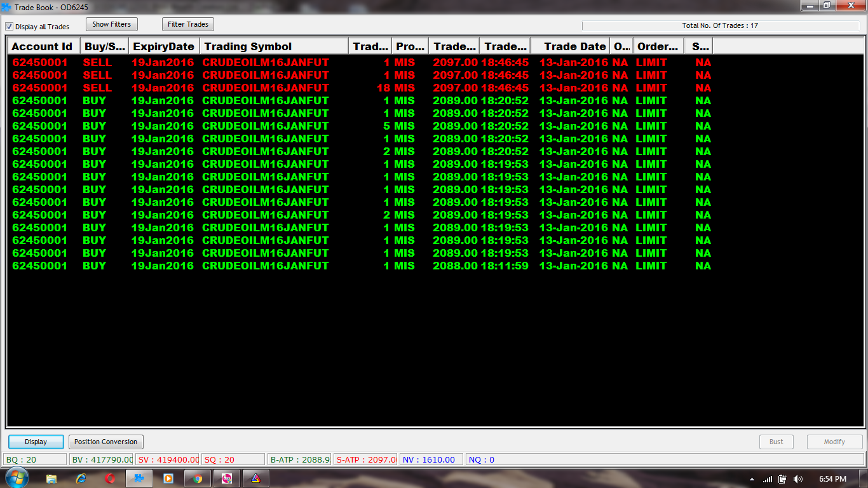Launch Internet Explorer from the taskbar
The height and width of the screenshot is (488, 868).
coord(81,478)
